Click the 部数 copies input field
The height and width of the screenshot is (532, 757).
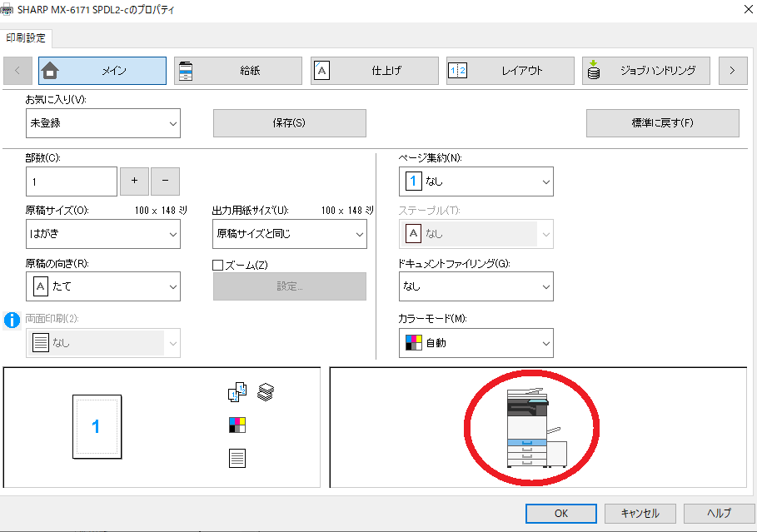click(72, 181)
